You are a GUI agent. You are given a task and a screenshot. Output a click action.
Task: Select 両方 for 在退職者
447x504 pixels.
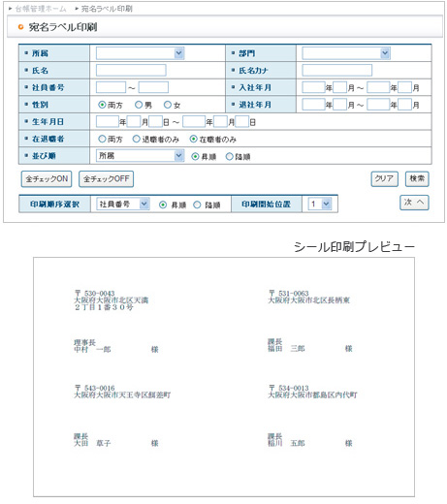(102, 139)
